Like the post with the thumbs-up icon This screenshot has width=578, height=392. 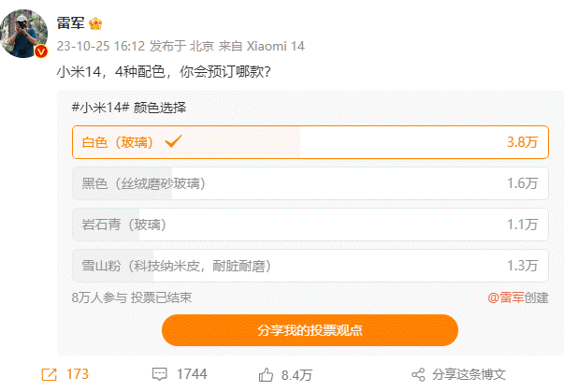[x=267, y=374]
